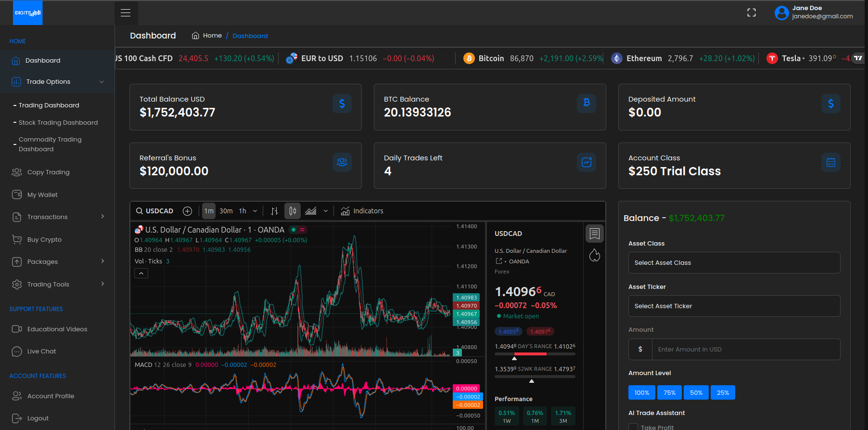
Task: Enter fullscreen mode via expand icon
Action: click(x=752, y=13)
